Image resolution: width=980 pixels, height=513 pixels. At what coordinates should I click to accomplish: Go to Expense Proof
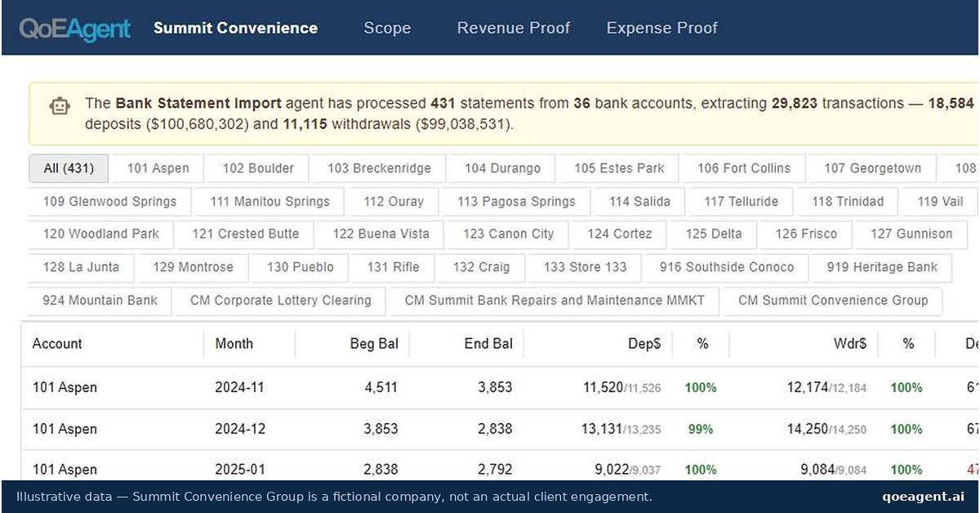point(662,28)
